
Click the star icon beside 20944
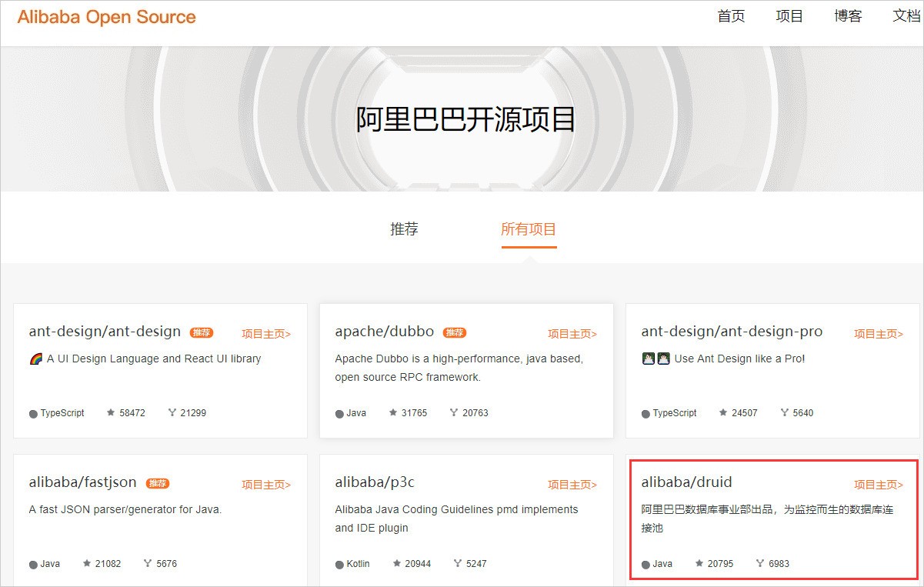tap(397, 563)
